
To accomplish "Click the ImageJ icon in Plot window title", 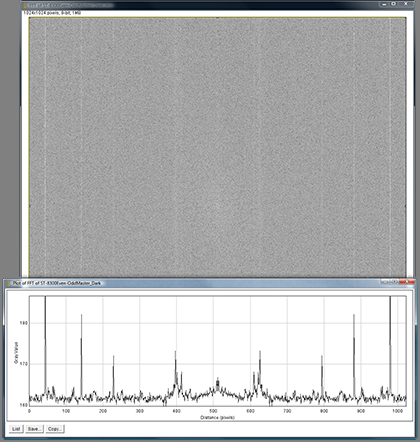I will (x=9, y=283).
